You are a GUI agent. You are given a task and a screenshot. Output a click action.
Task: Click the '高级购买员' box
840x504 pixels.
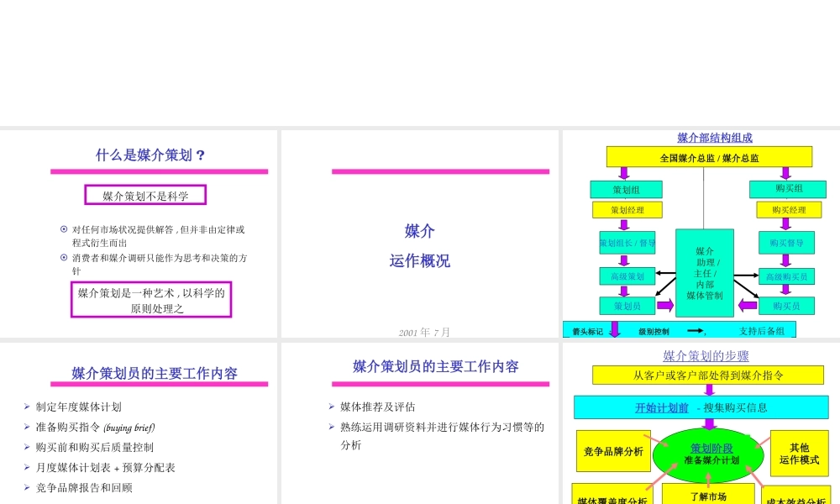pos(786,276)
